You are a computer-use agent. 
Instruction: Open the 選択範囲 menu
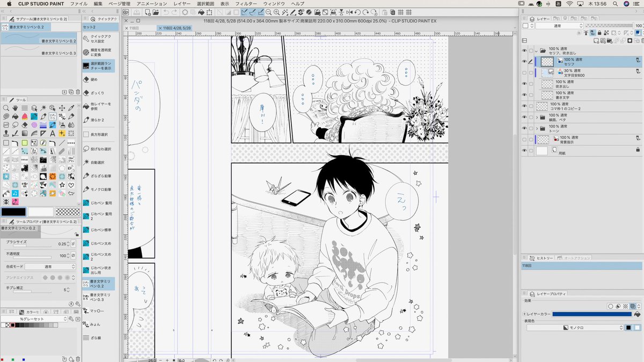(206, 4)
